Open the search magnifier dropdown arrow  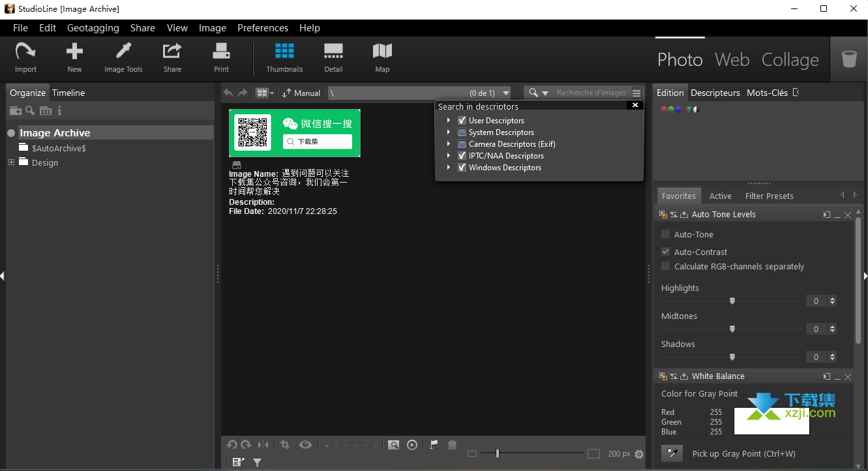(x=545, y=93)
